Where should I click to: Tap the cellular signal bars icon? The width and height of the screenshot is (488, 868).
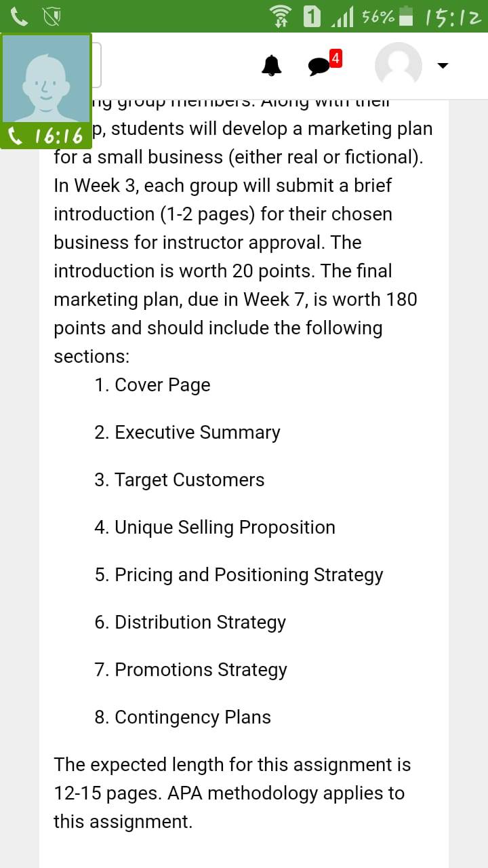click(x=343, y=17)
